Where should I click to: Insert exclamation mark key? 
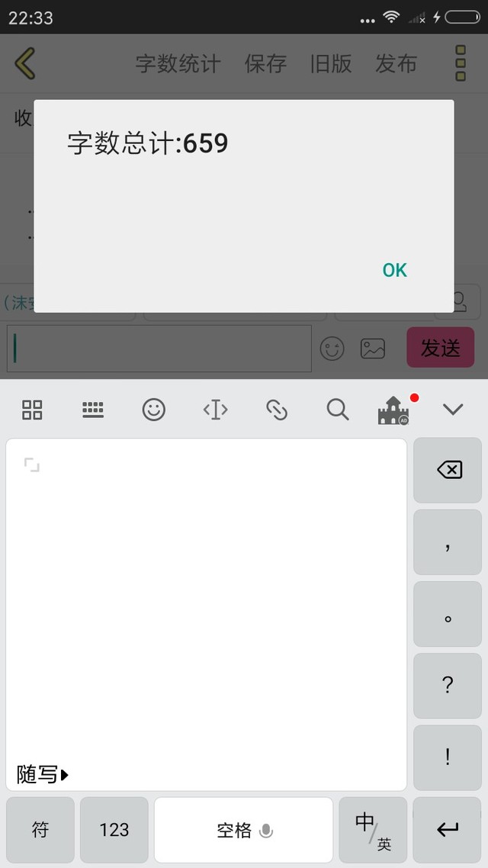(x=448, y=758)
